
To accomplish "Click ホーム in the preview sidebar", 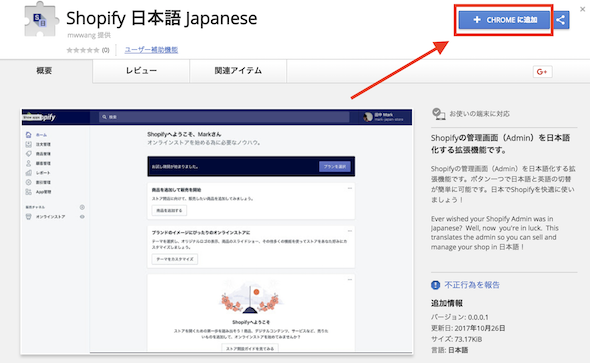I will [41, 135].
